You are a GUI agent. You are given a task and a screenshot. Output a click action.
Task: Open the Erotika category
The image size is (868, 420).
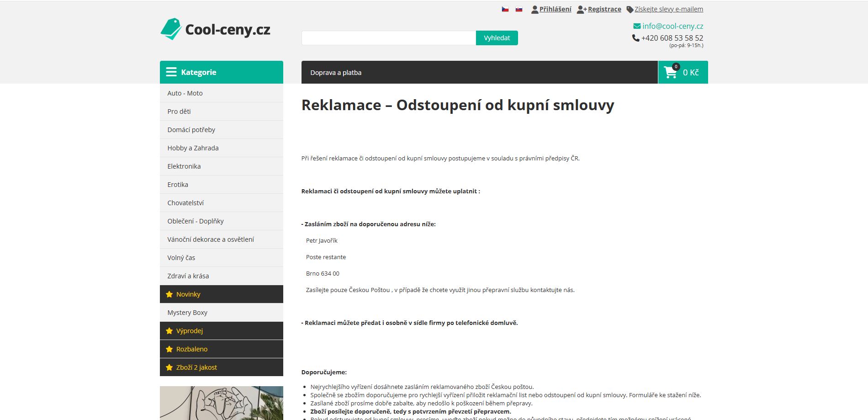click(x=222, y=185)
